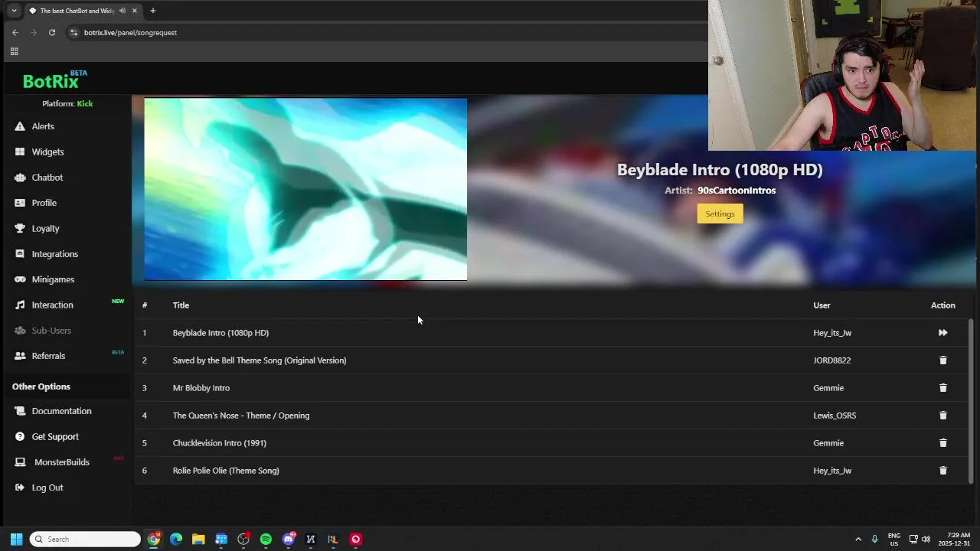980x551 pixels.
Task: Delete Saved by the Bell Theme Song request
Action: [942, 360]
